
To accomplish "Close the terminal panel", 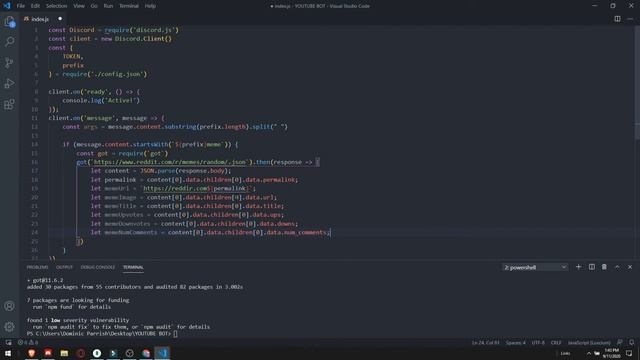I will click(630, 267).
